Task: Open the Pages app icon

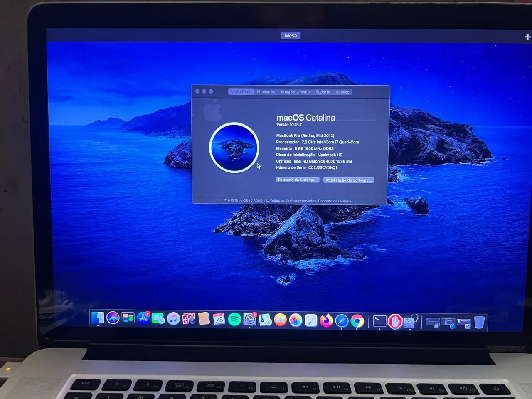Action: point(311,320)
